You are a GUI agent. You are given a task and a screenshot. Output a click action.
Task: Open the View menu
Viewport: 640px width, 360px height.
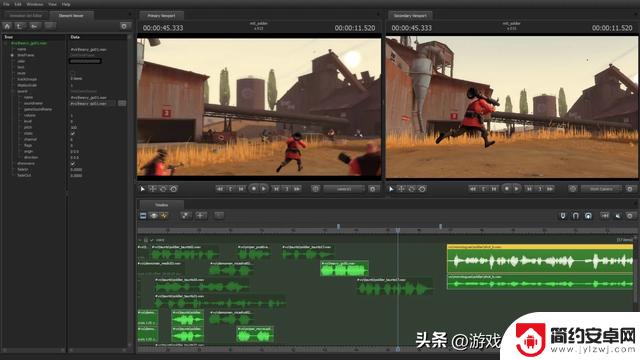[52, 4]
